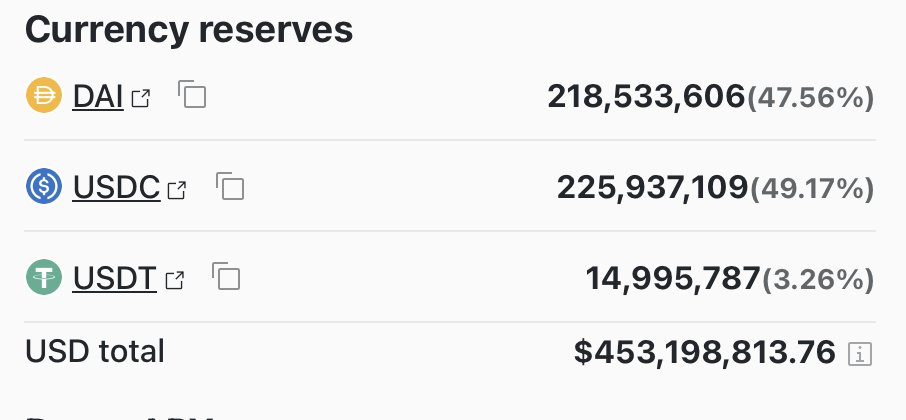
Task: Open DAI external link arrow icon
Action: pos(141,98)
